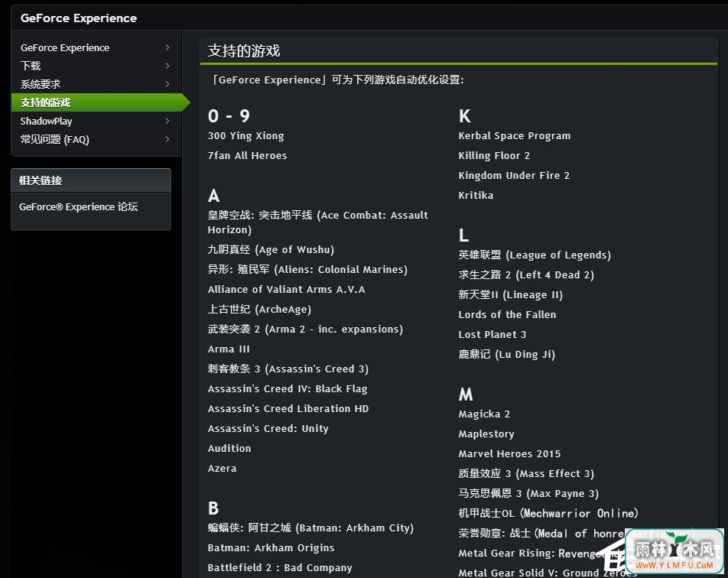This screenshot has height=578, width=728.
Task: Select Arma 2 - inc. expansions entry
Action: coord(305,330)
